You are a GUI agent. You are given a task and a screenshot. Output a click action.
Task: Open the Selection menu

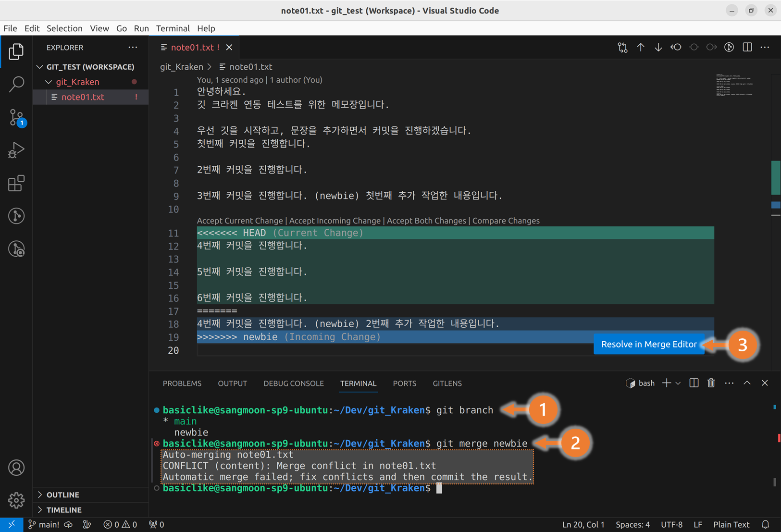(64, 28)
